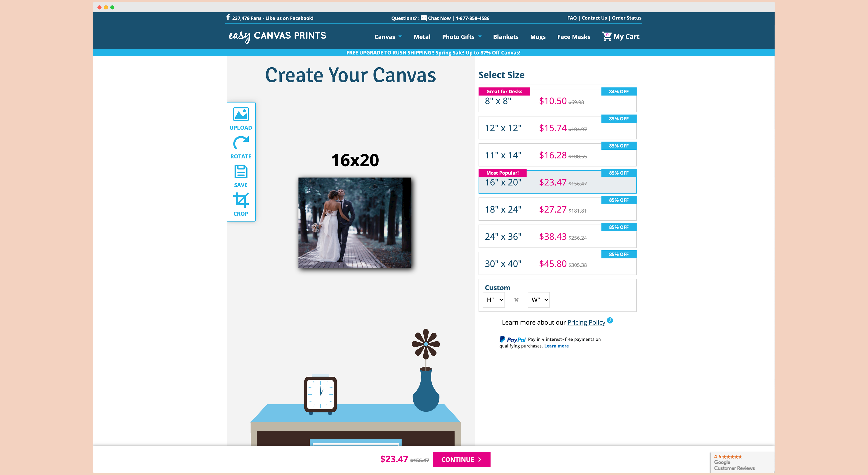The image size is (868, 475).
Task: Click the Pricing Policy info icon
Action: tap(610, 320)
